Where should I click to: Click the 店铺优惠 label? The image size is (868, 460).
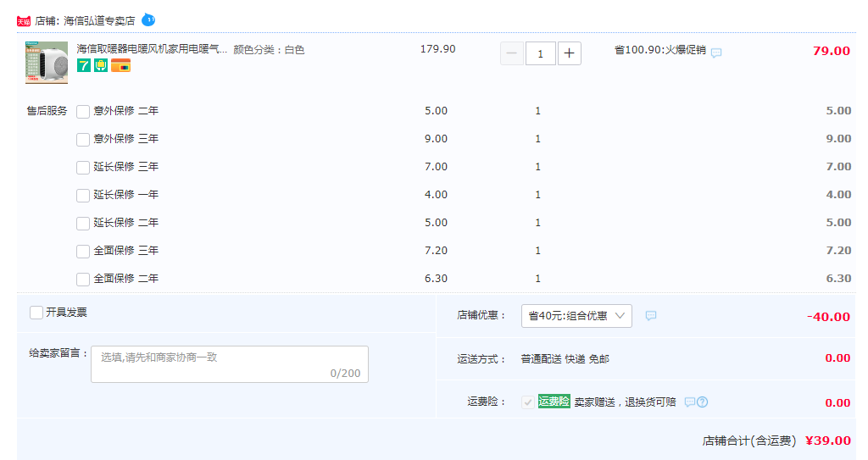click(481, 315)
